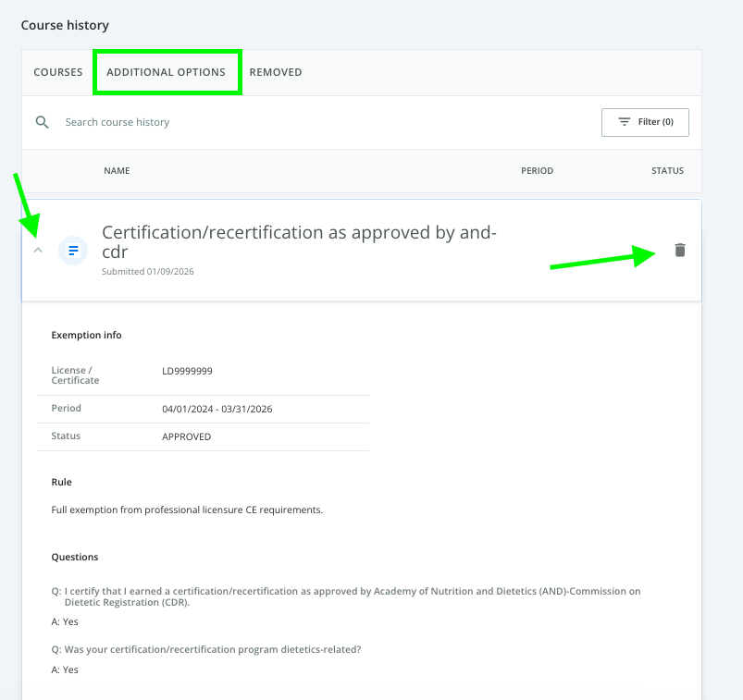The height and width of the screenshot is (700, 743).
Task: Switch to the Courses tab
Action: (x=58, y=72)
